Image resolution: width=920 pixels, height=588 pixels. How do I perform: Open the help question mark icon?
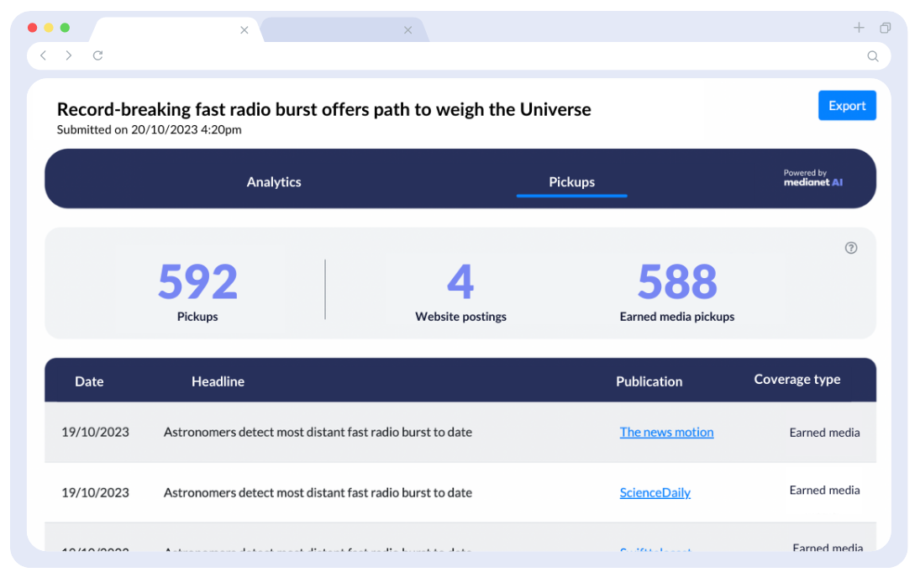[850, 248]
